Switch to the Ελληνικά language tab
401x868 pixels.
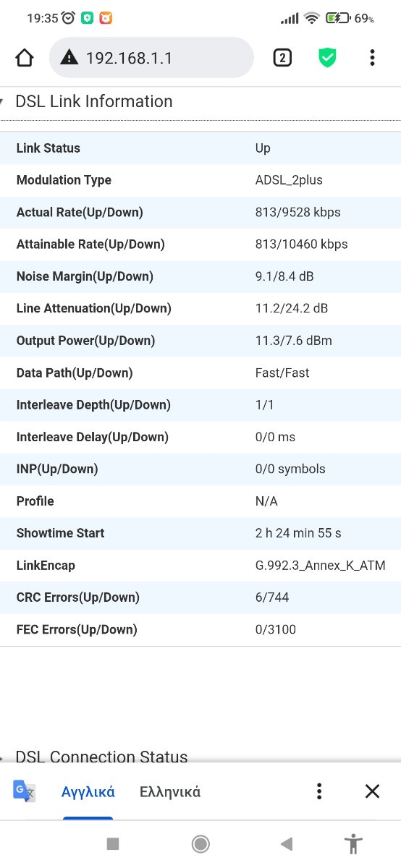170,791
